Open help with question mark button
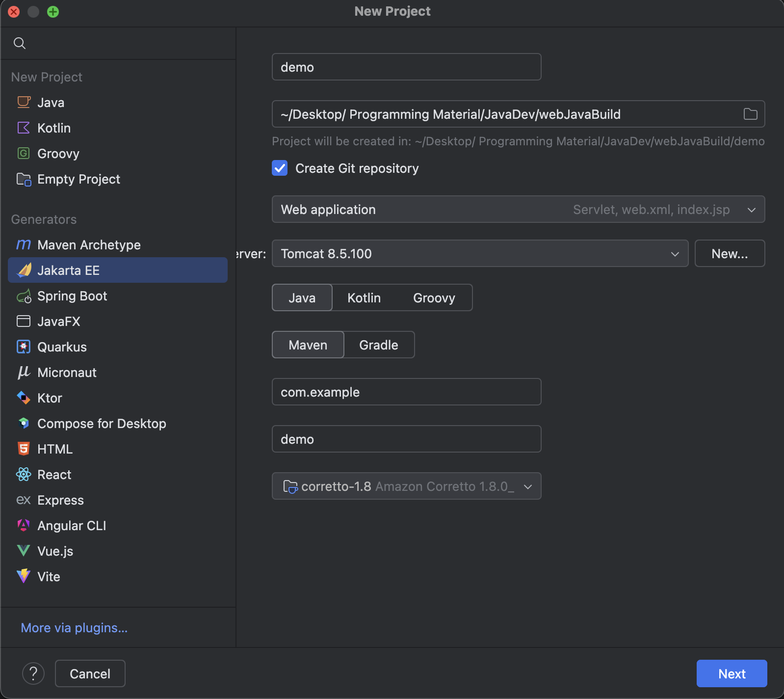Image resolution: width=784 pixels, height=699 pixels. (x=33, y=673)
